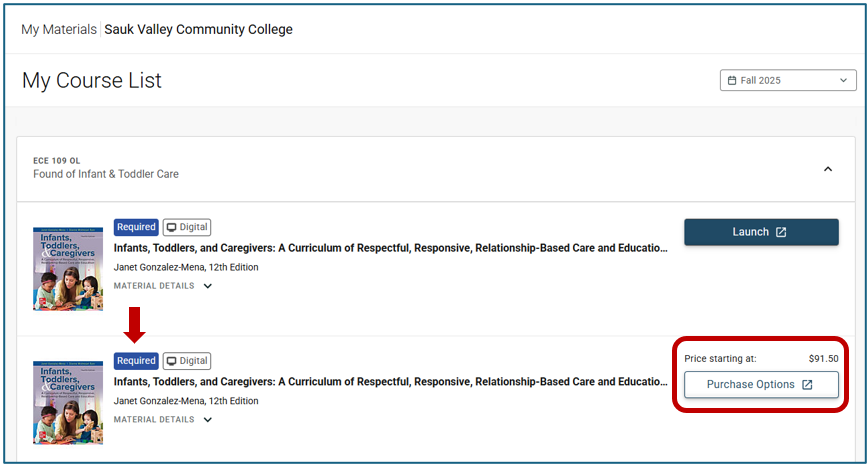867x464 pixels.
Task: Click the Required badge in the Purchase Options listing
Action: click(x=136, y=361)
